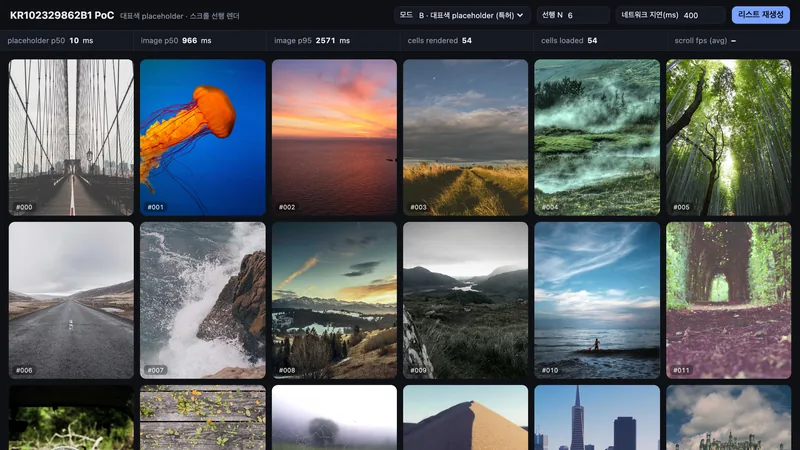Open the misty green landscape thumbnail #004

pos(597,137)
